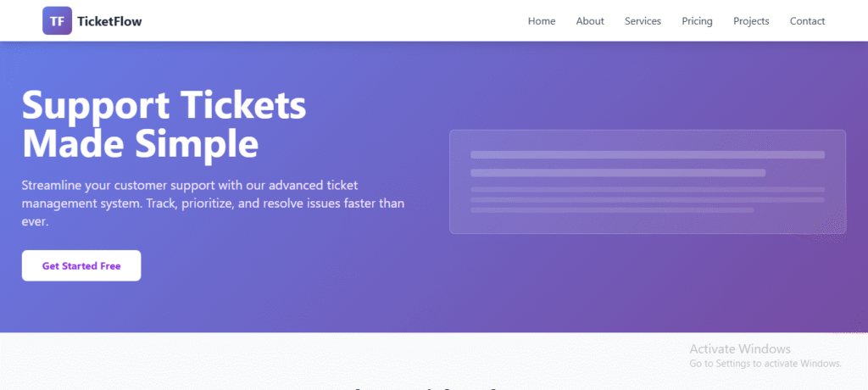
Task: Open the Pricing page link
Action: pyautogui.click(x=697, y=21)
